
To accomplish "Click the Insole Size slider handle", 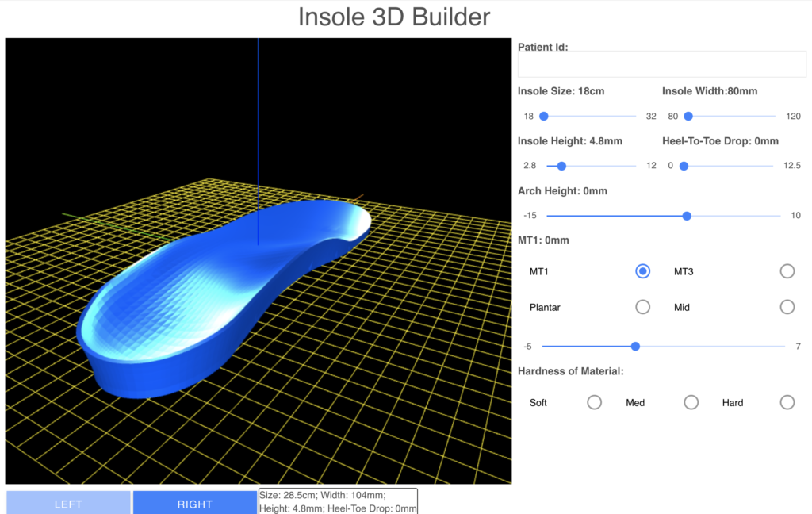I will [544, 116].
